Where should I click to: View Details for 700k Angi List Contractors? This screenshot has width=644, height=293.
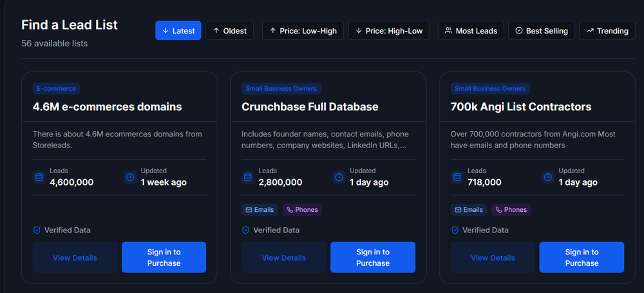pyautogui.click(x=493, y=257)
